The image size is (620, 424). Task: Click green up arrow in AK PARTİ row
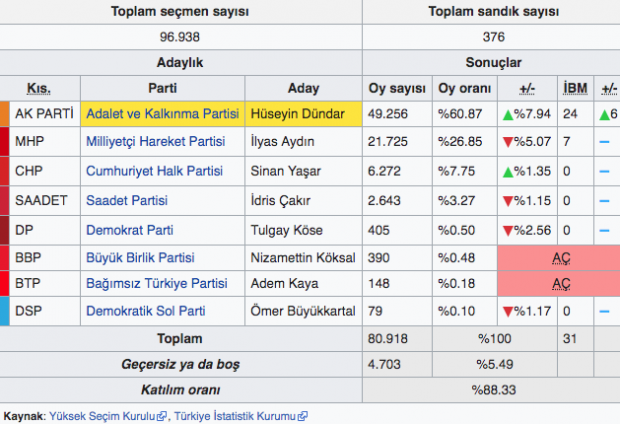[x=507, y=114]
